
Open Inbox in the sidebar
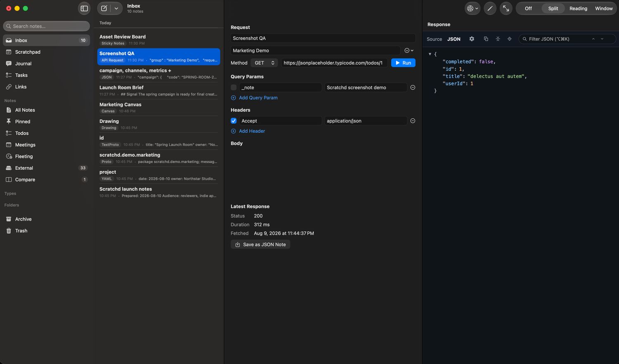point(46,40)
